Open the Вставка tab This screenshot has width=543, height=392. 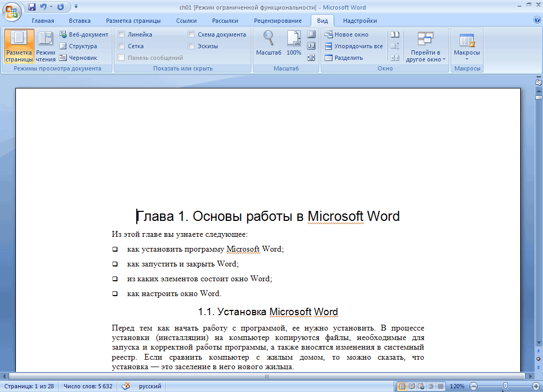80,21
